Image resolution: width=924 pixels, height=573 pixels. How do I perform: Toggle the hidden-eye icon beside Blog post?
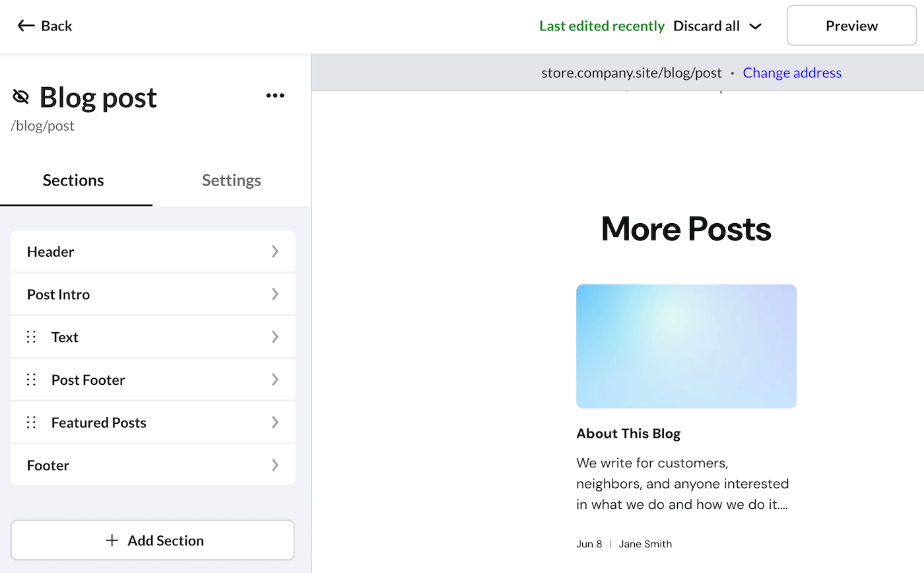[x=21, y=97]
